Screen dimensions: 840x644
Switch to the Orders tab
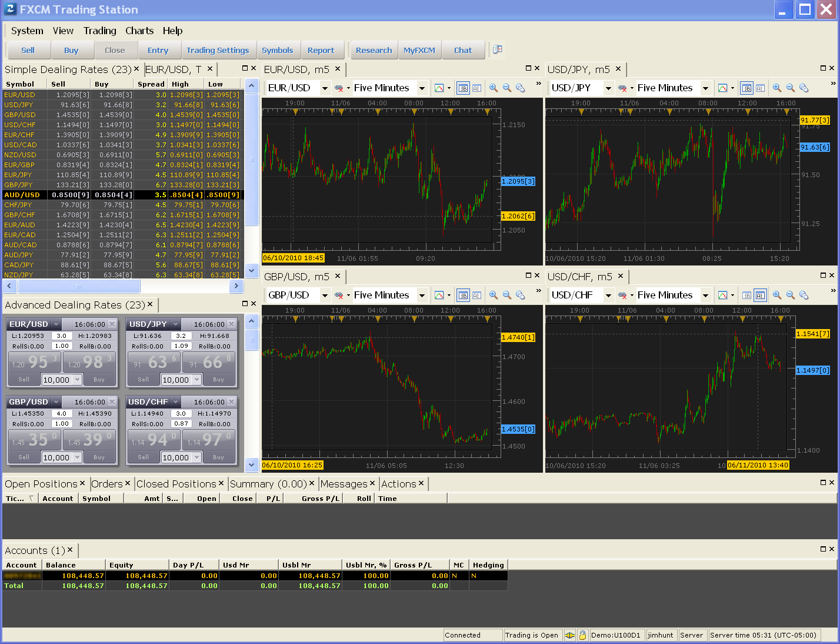point(107,484)
